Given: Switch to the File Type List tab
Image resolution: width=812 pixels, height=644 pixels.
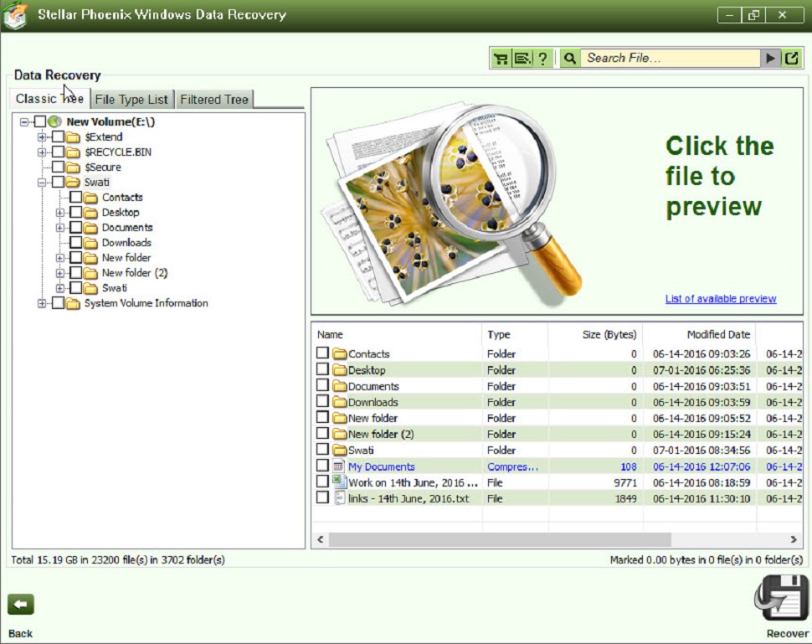Looking at the screenshot, I should (x=131, y=100).
